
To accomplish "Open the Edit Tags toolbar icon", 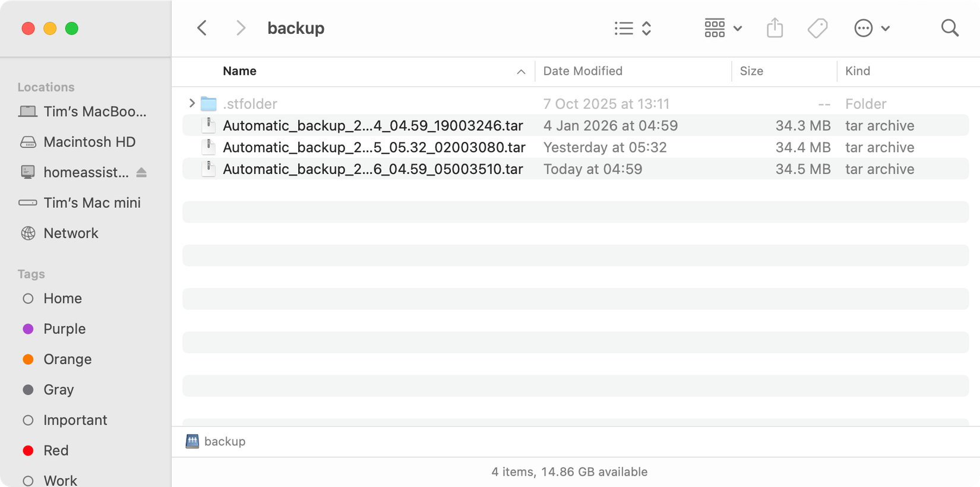I will [817, 28].
